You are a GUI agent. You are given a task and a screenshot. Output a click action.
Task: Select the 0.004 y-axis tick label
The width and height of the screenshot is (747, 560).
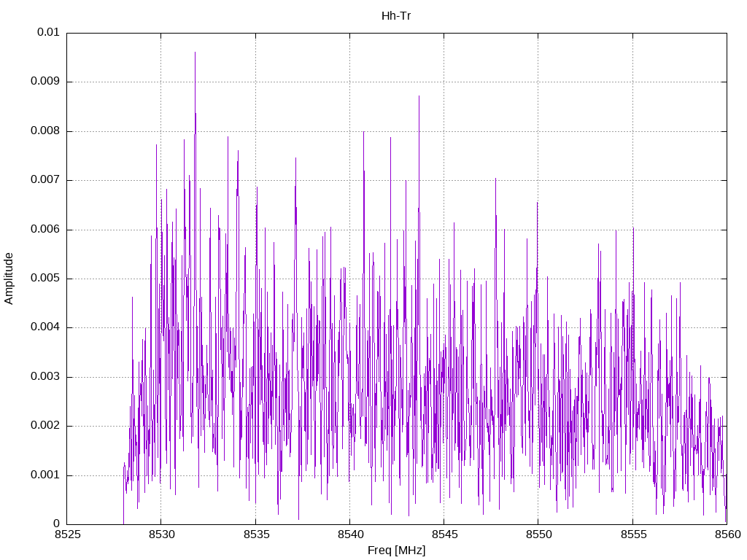pos(45,327)
